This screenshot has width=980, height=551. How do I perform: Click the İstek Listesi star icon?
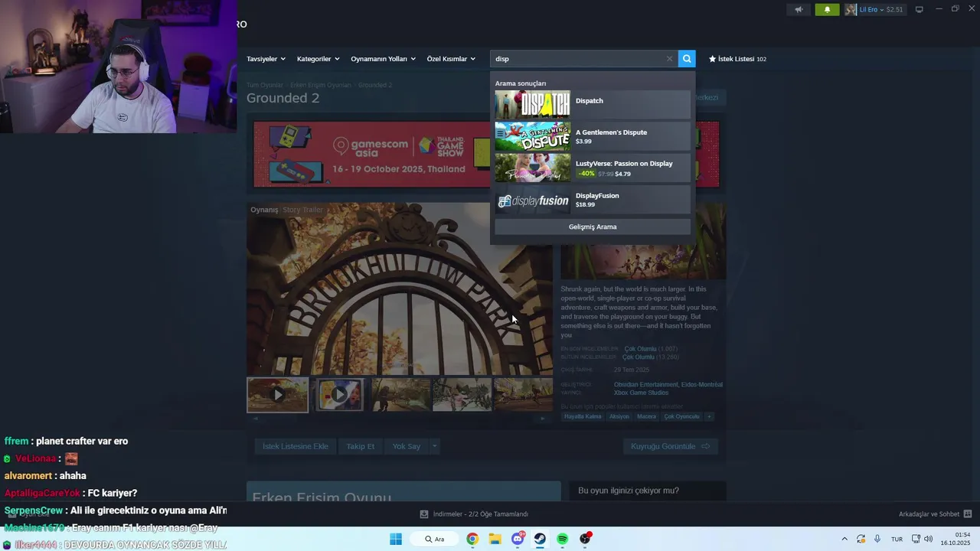(712, 59)
